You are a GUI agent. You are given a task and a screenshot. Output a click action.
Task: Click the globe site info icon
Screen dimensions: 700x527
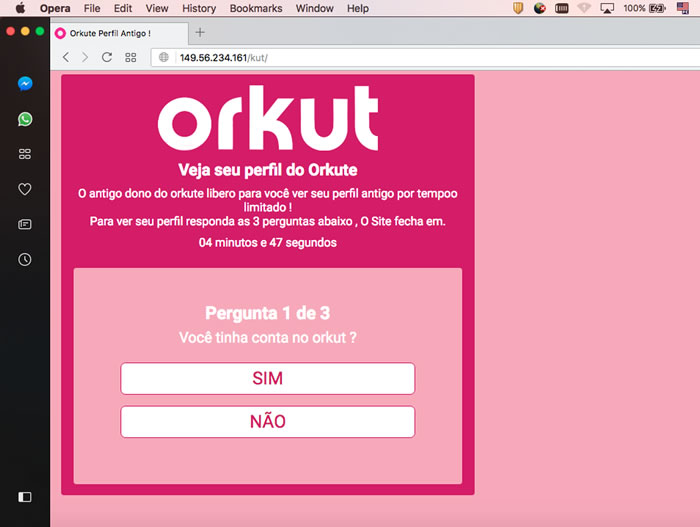164,57
